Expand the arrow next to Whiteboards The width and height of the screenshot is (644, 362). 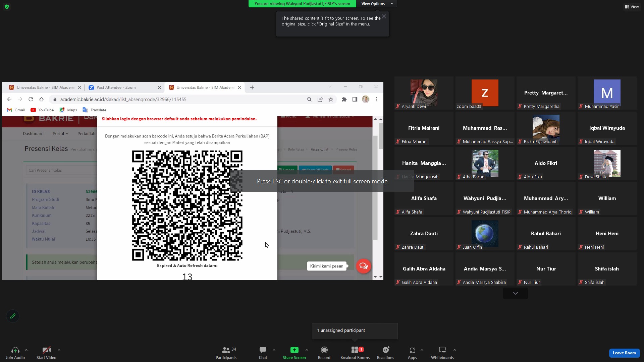(x=455, y=350)
